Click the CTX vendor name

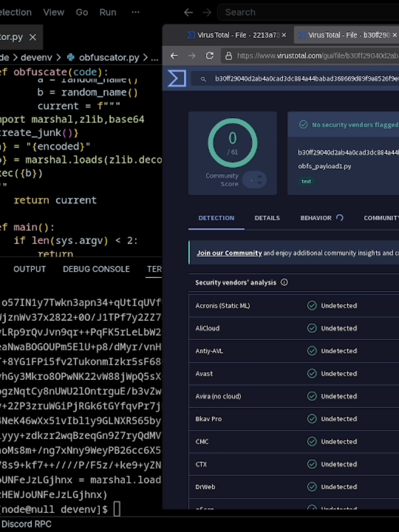pyautogui.click(x=201, y=464)
